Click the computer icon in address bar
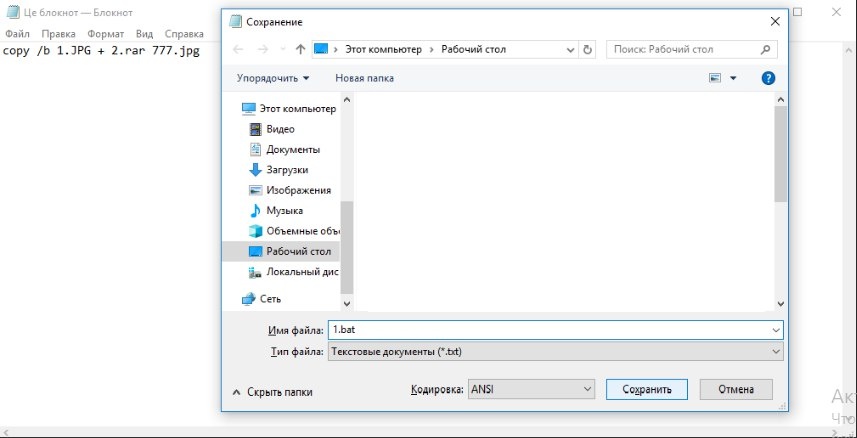This screenshot has height=438, width=857. (321, 49)
